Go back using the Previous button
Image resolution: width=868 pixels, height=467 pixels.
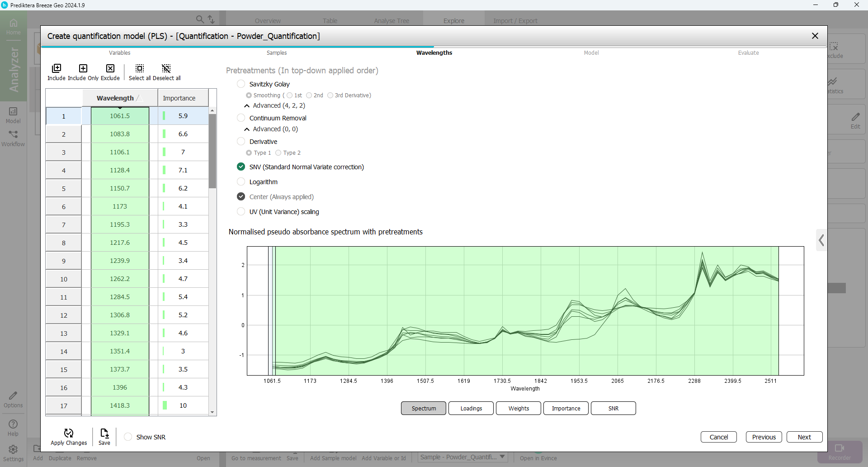(764, 437)
